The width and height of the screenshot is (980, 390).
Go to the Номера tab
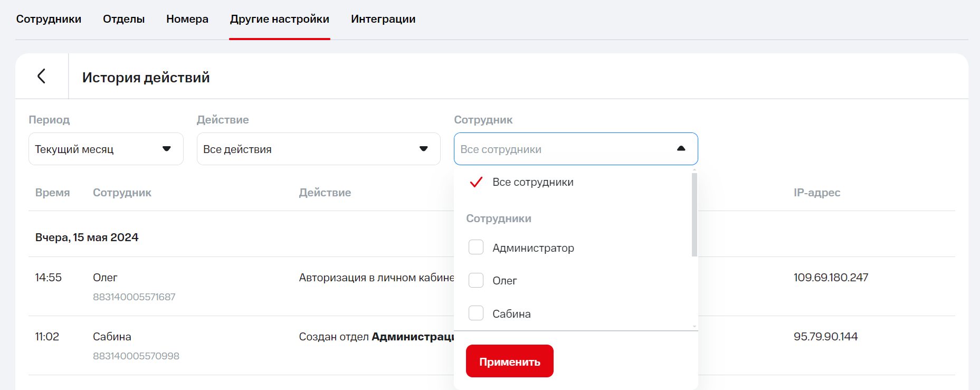click(x=187, y=19)
